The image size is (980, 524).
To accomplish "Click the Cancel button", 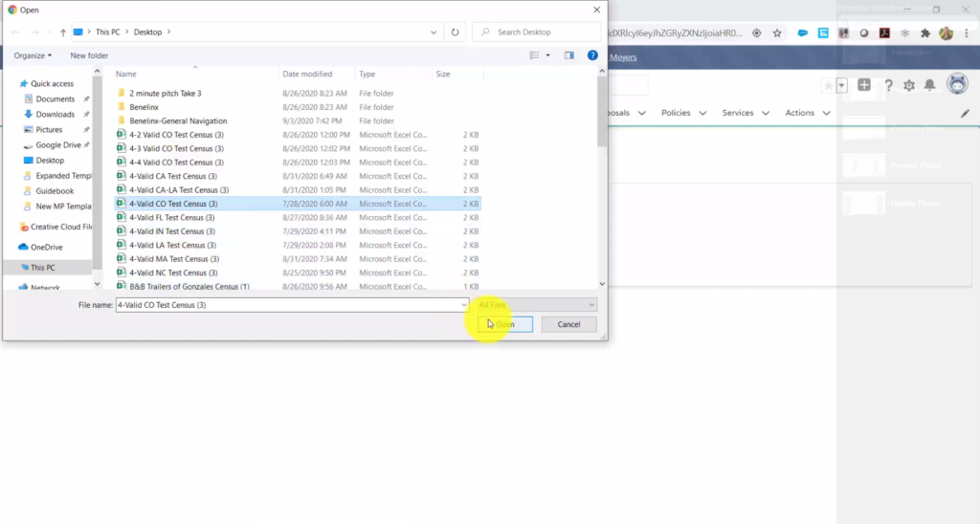I will (568, 324).
